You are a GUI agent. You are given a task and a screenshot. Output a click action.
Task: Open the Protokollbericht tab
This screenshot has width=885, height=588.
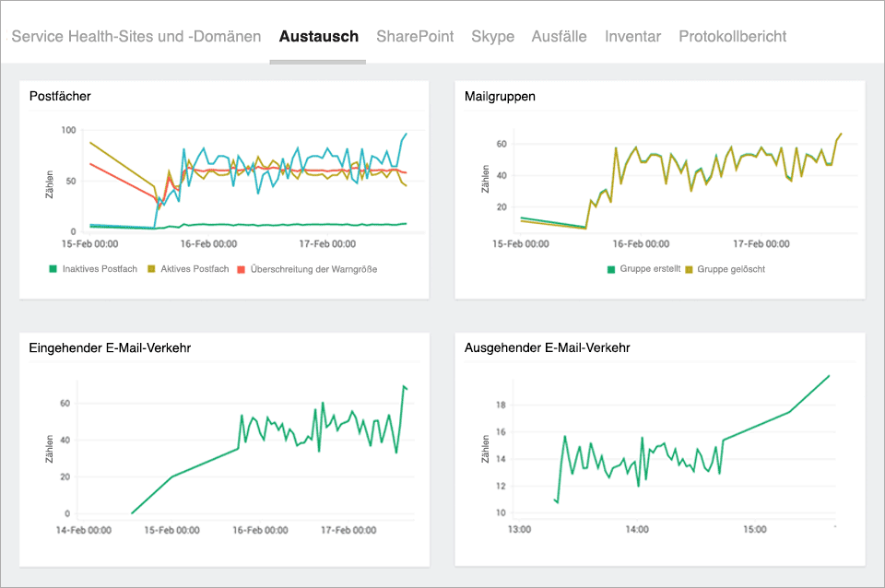click(732, 36)
